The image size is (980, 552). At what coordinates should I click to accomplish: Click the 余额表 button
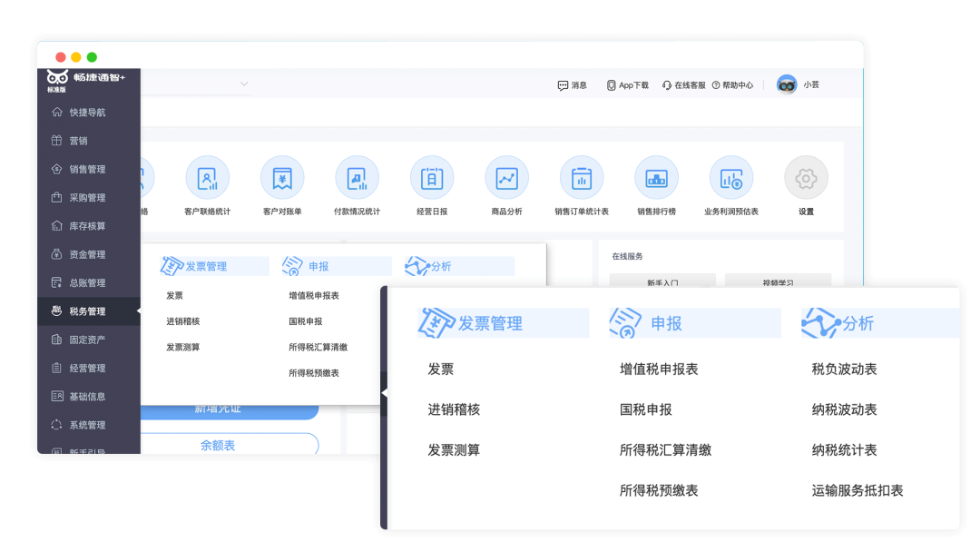point(218,446)
